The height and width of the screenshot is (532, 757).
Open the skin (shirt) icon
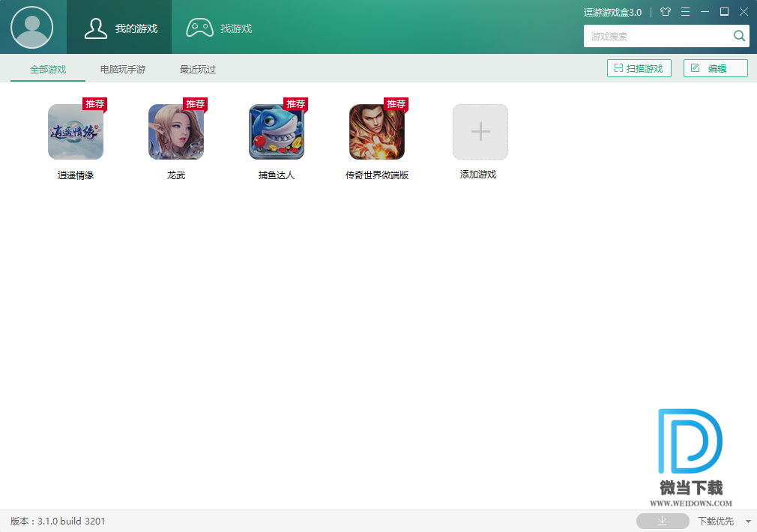click(x=666, y=11)
